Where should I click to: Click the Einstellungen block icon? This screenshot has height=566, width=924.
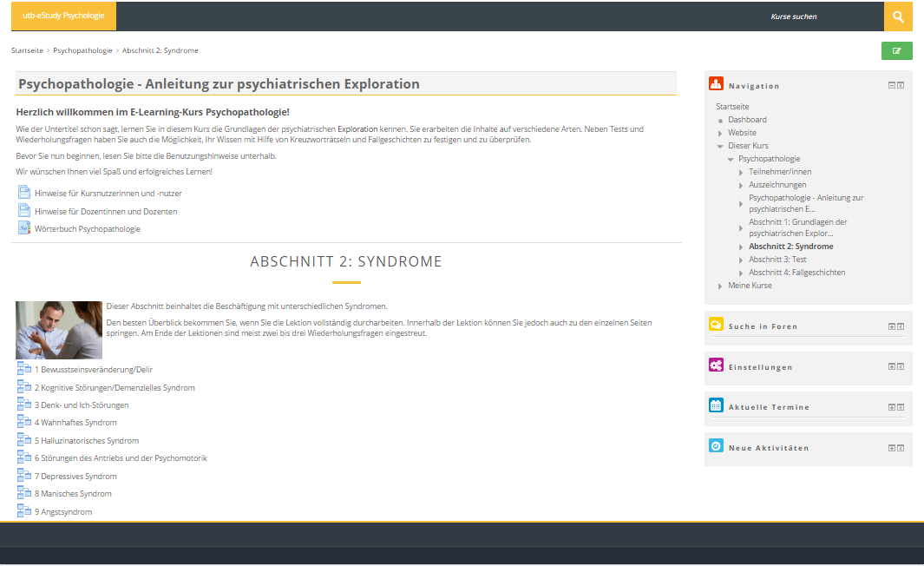[x=716, y=365]
